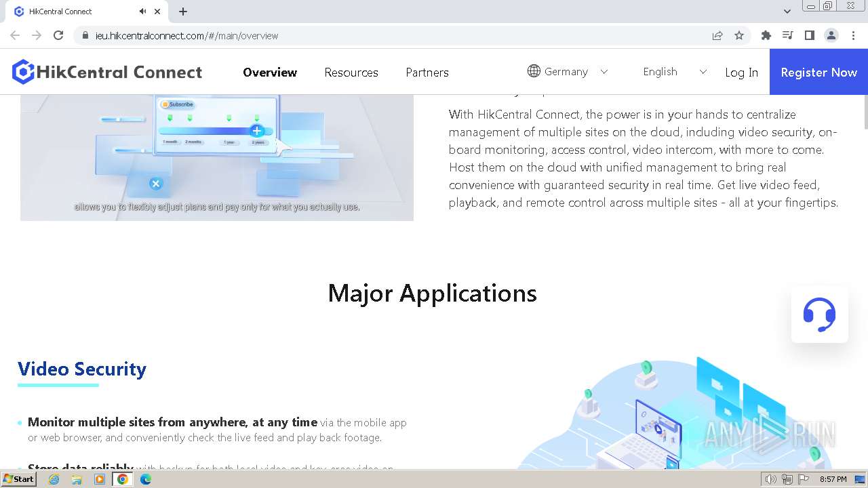The height and width of the screenshot is (488, 868).
Task: Go back to the previous page
Action: click(15, 35)
